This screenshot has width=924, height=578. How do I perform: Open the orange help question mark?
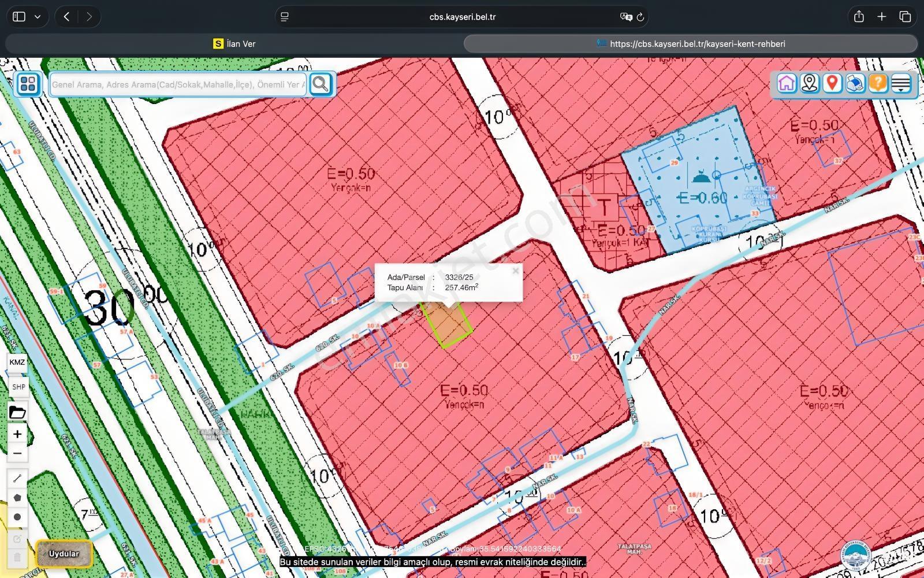877,83
